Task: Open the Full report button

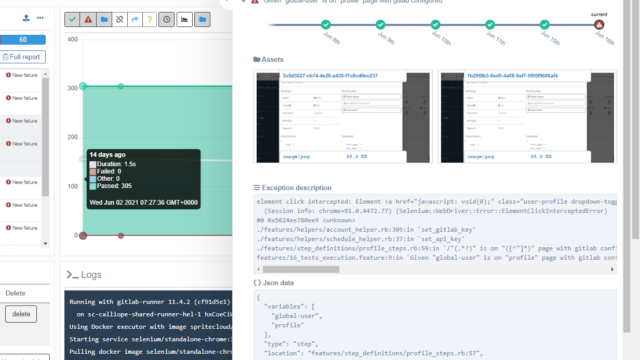Action: coord(23,57)
